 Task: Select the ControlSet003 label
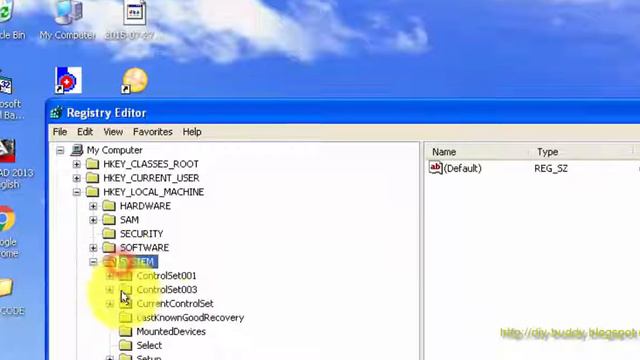point(167,289)
